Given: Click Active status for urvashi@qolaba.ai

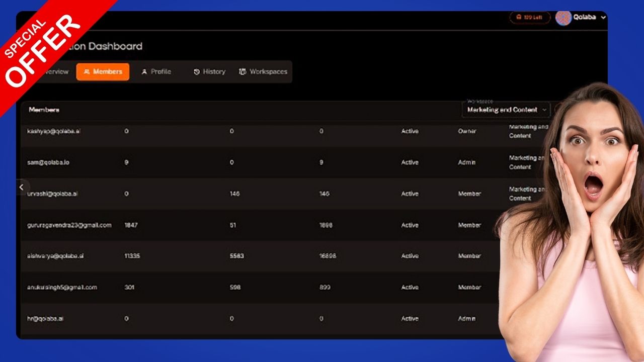Looking at the screenshot, I should 410,194.
